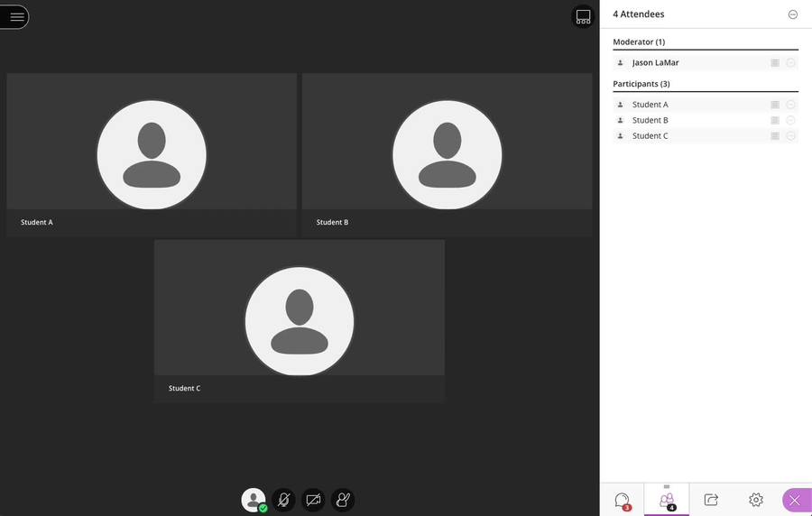Change view with the top-right layout icon
Screen dimensions: 812x516
(x=583, y=17)
